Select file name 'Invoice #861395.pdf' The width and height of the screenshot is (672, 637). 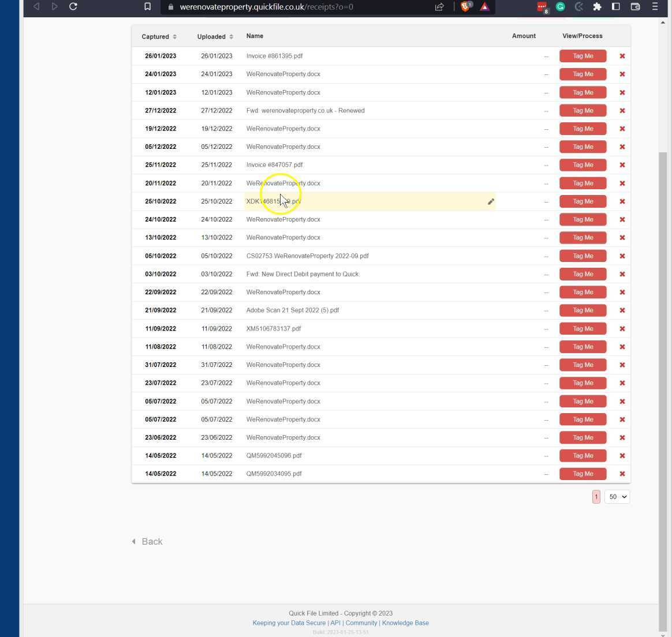[x=274, y=56]
